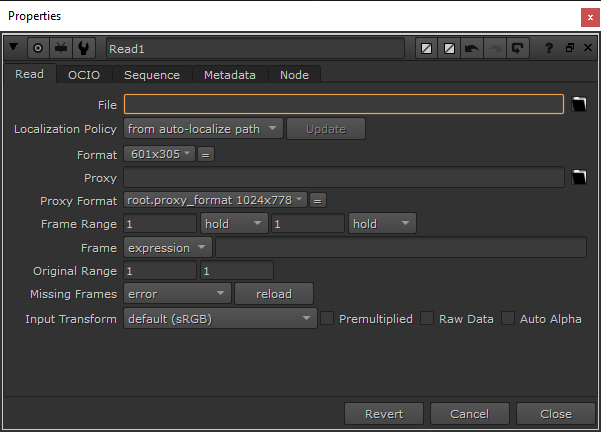Close the Read1 node panel
Viewport: 601px width, 432px height.
588,48
